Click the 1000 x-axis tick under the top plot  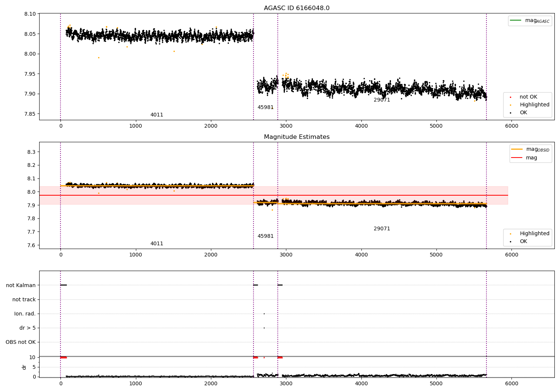tap(136, 126)
